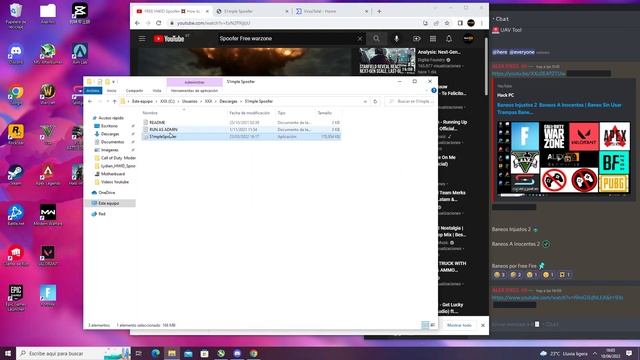Open the Herramientas de aplicación tab

click(x=194, y=91)
